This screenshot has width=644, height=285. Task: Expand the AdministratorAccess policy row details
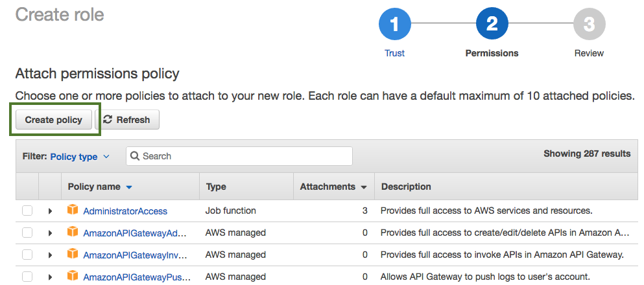[50, 211]
